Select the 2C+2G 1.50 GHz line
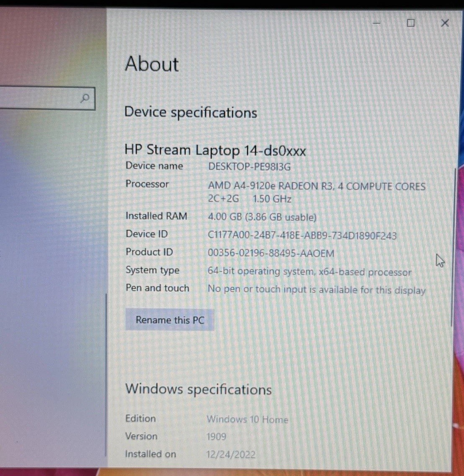464x476 pixels. 250,199
